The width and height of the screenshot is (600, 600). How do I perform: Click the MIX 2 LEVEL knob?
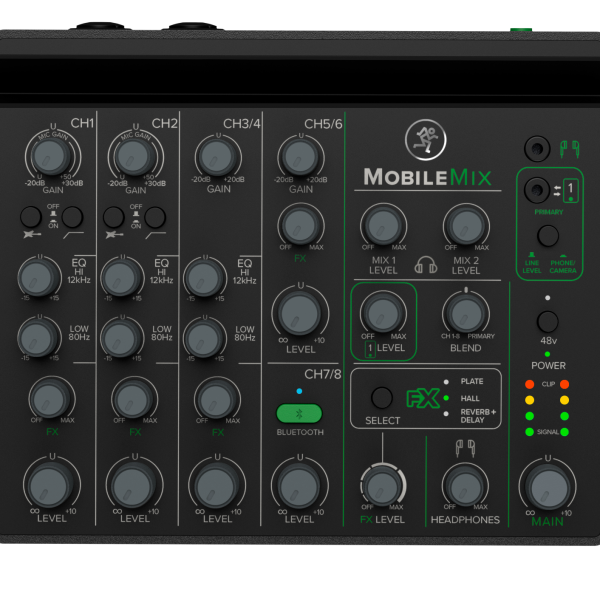pyautogui.click(x=466, y=226)
